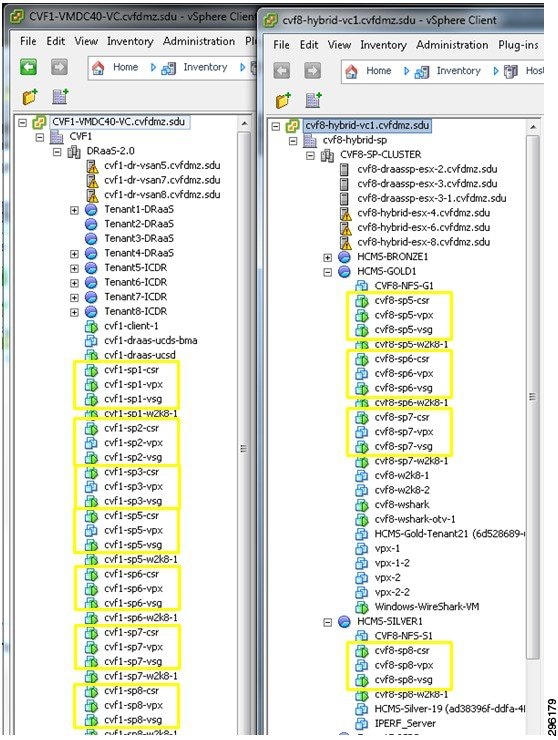Open View menu in cvf8-hybrid window
This screenshot has height=740, width=558.
click(x=339, y=45)
